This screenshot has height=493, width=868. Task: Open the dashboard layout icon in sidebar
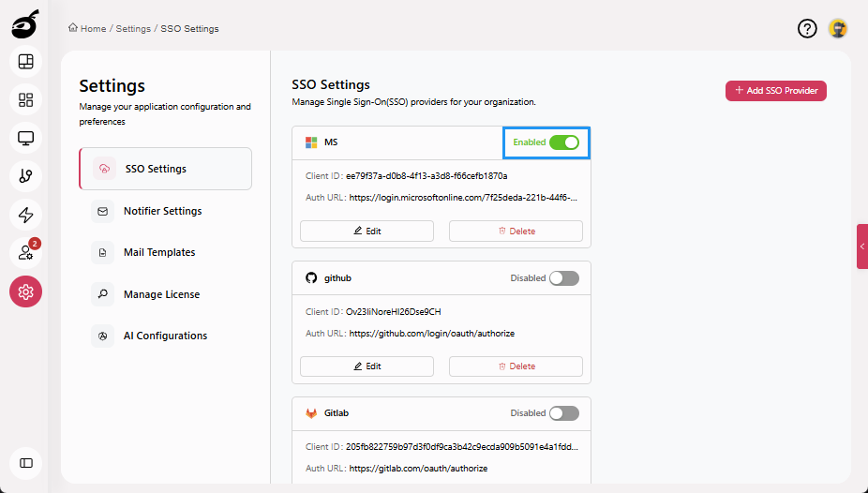click(25, 62)
